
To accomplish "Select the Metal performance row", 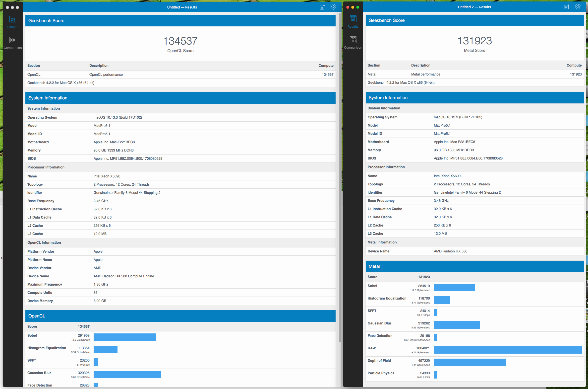I will point(474,74).
